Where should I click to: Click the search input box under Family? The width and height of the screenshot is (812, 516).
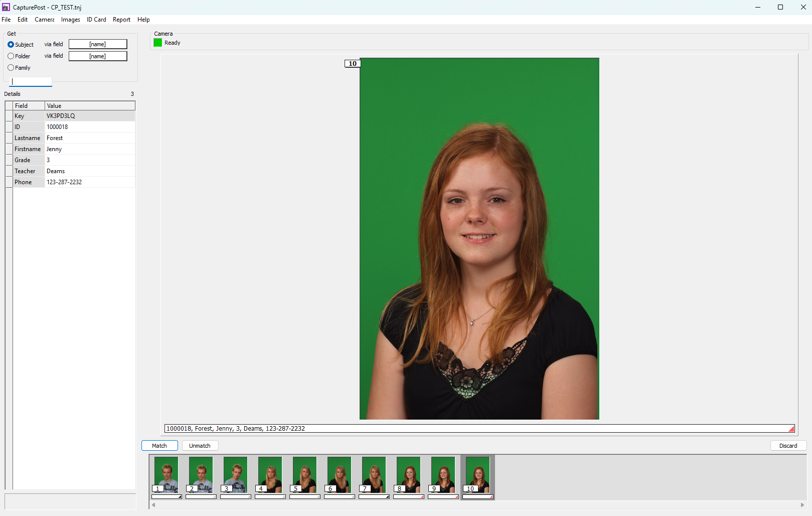[x=31, y=81]
